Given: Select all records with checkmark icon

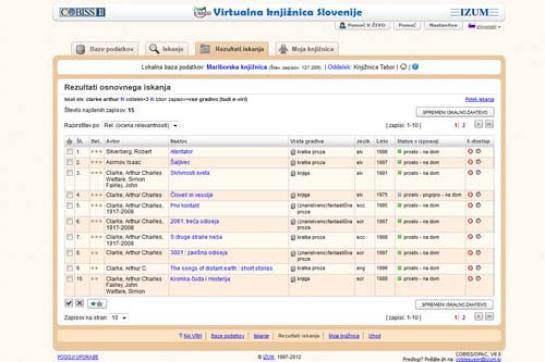Looking at the screenshot, I should click(69, 303).
